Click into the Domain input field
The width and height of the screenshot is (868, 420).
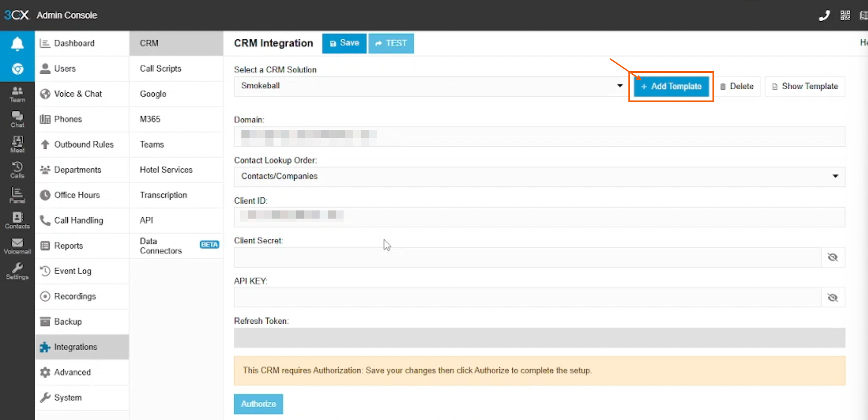pyautogui.click(x=539, y=136)
